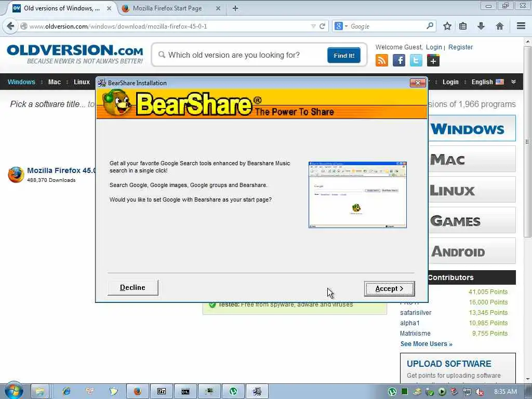
Task: Go back with the browser back arrow
Action: 10,26
